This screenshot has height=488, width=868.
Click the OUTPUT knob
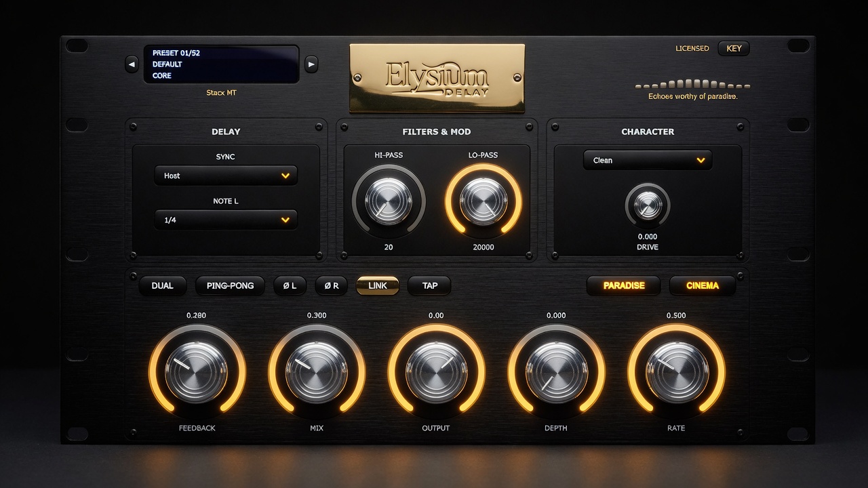[x=436, y=372]
